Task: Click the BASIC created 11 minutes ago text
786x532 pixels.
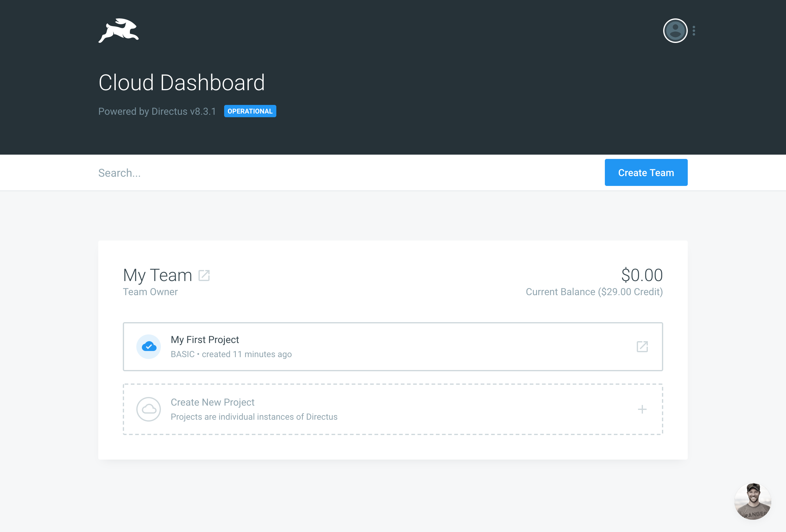Action: point(231,354)
